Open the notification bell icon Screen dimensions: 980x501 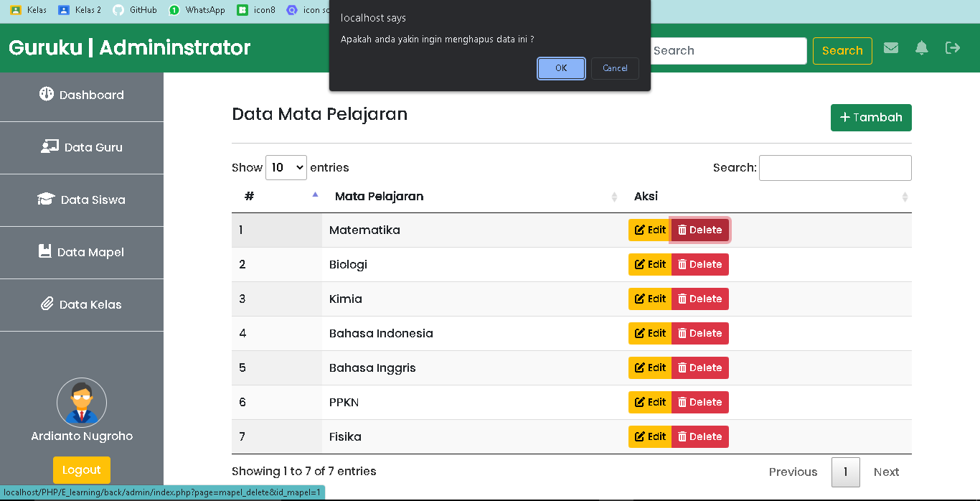click(922, 47)
